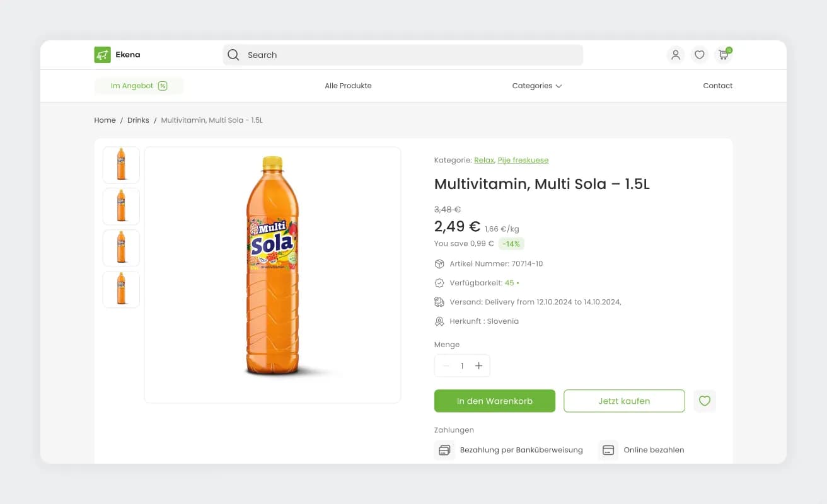
Task: Click the In den Warenkorb button
Action: click(x=495, y=401)
